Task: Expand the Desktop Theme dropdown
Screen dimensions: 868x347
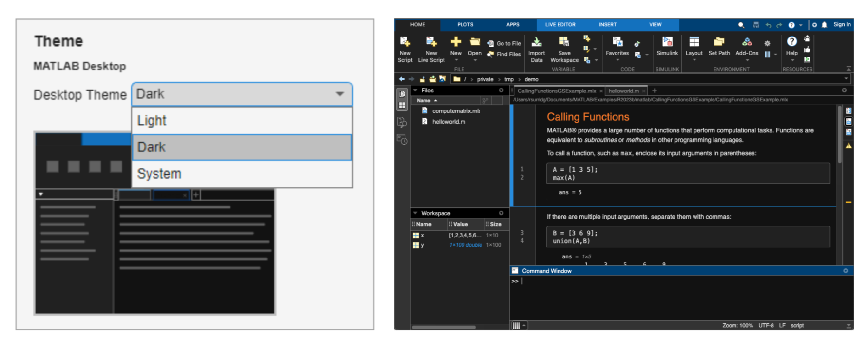Action: click(242, 94)
